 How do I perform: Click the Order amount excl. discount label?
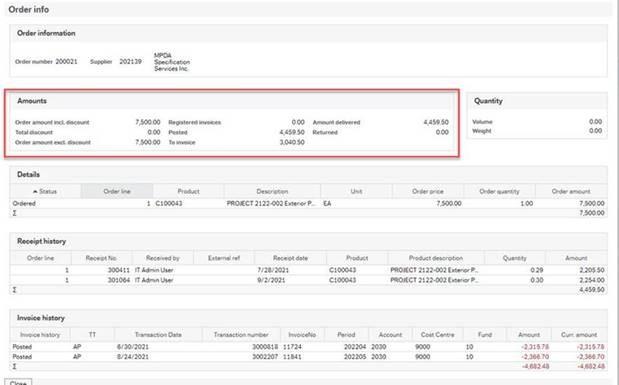point(53,142)
